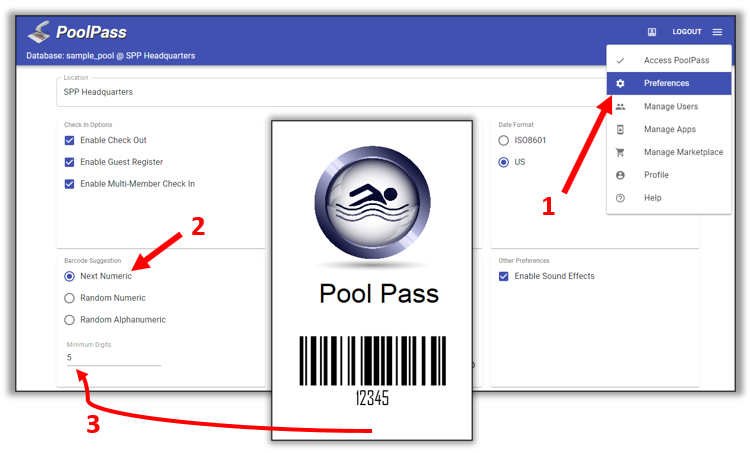Viewport: 750px width, 453px height.
Task: Toggle Enable Guest Register checkbox
Action: pyautogui.click(x=69, y=162)
